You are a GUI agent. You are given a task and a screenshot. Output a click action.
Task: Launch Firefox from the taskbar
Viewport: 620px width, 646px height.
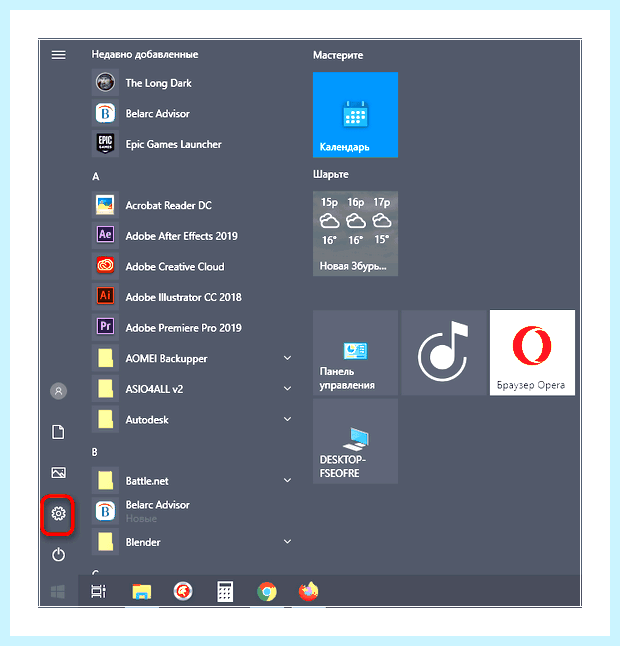tap(309, 591)
